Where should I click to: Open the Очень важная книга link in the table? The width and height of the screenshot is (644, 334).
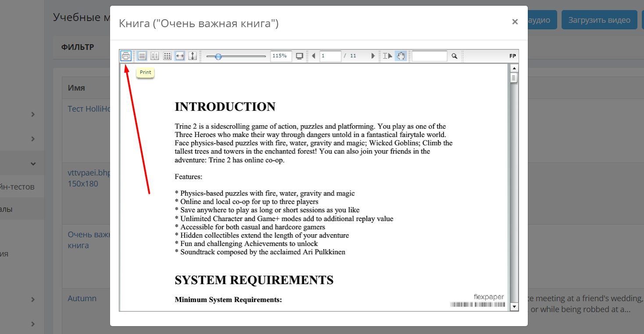(89, 240)
